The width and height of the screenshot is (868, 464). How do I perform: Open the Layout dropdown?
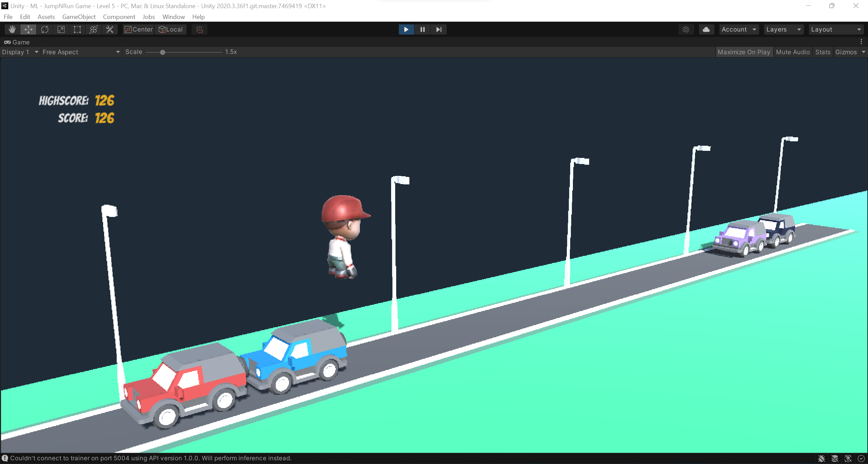coord(836,29)
